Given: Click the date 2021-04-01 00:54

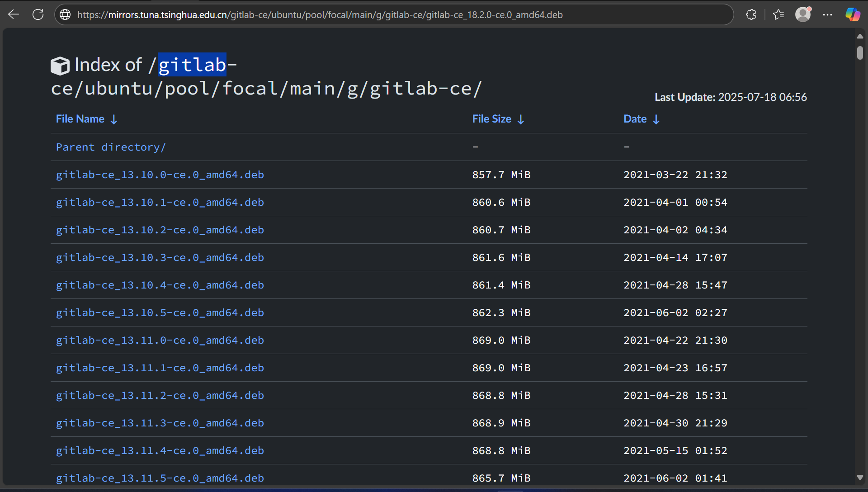Looking at the screenshot, I should coord(675,202).
